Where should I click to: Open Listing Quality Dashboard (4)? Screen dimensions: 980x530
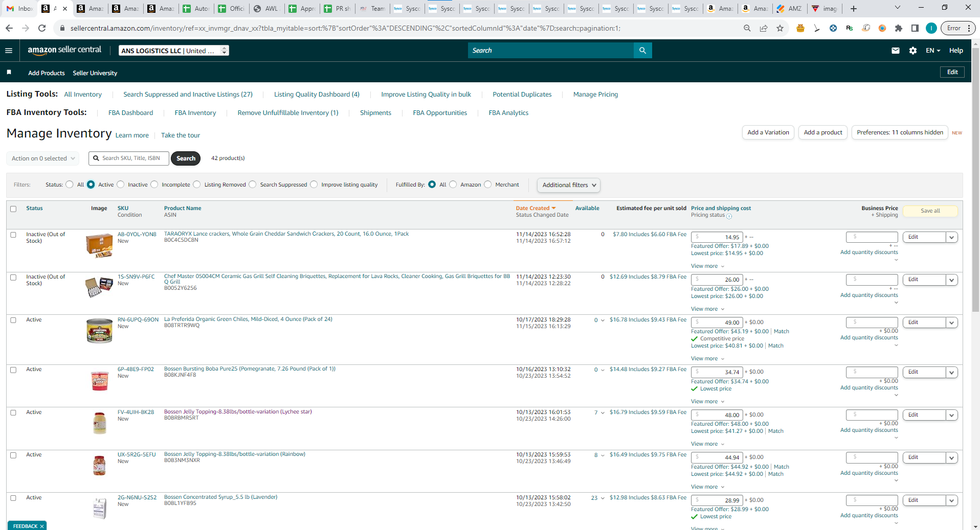point(317,95)
